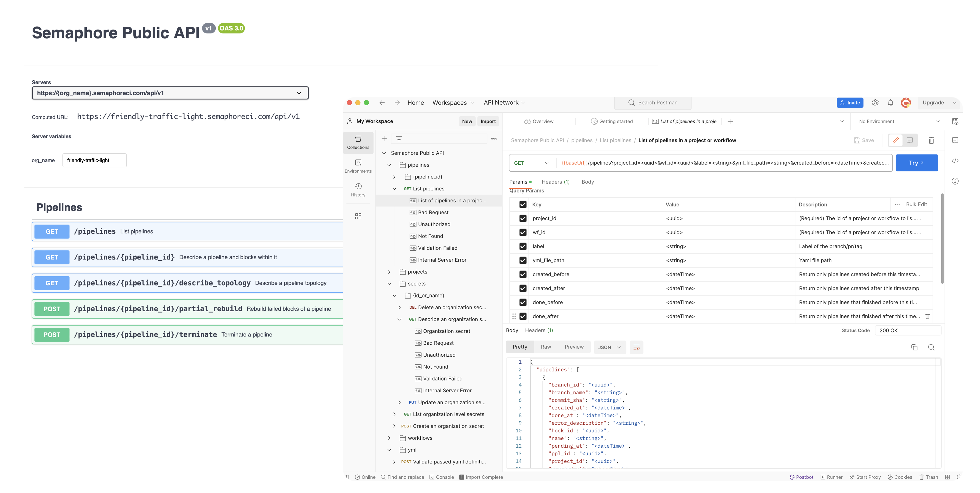Image resolution: width=980 pixels, height=493 pixels.
Task: Open comments icon in right sidebar
Action: (955, 140)
